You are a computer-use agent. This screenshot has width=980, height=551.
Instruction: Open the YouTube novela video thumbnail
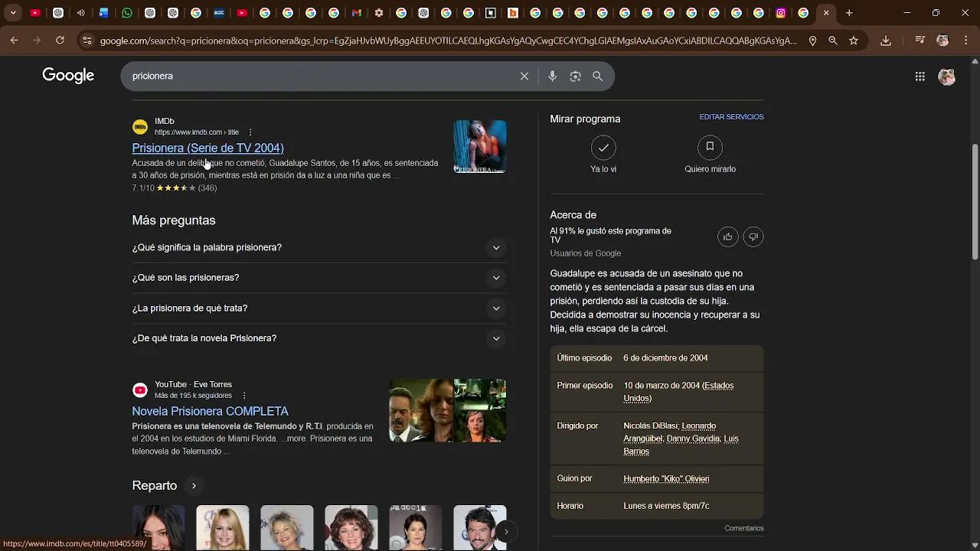tap(448, 411)
